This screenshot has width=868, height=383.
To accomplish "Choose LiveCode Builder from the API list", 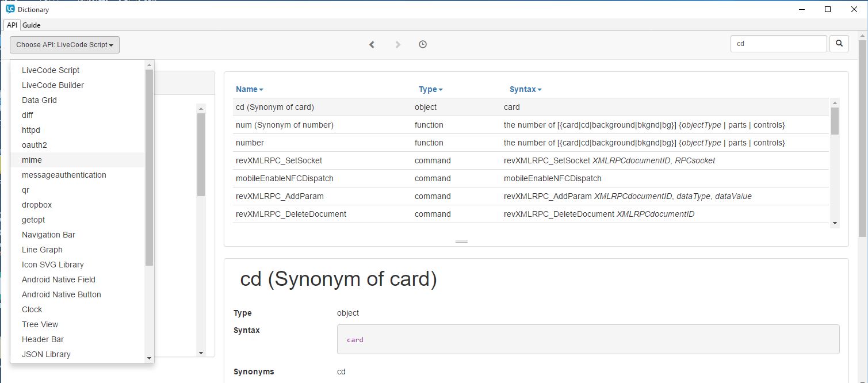I will coord(53,85).
